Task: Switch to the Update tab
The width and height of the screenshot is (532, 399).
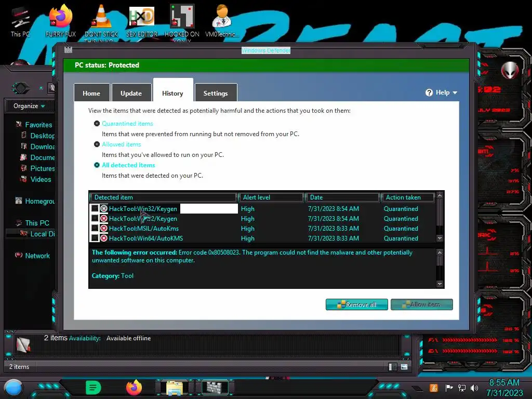Action: click(131, 93)
